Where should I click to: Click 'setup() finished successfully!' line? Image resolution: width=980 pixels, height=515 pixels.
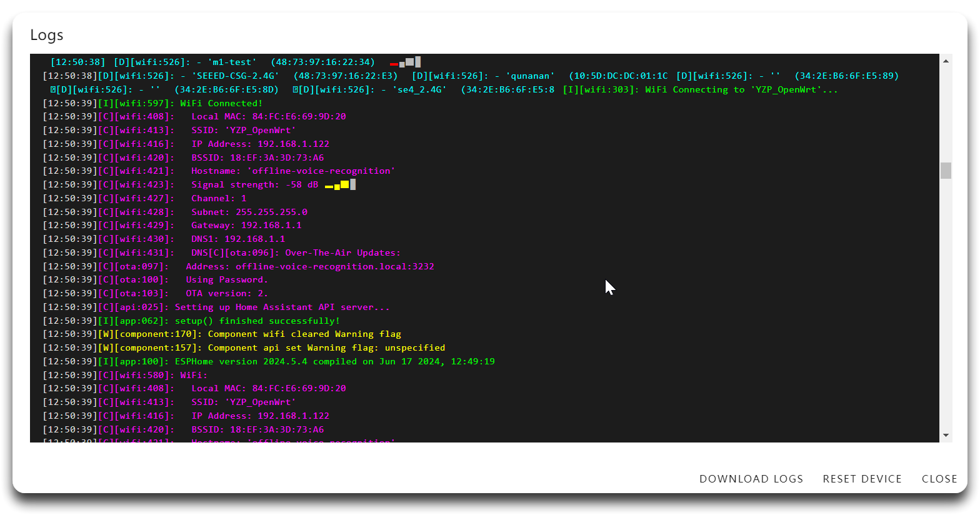coord(192,321)
